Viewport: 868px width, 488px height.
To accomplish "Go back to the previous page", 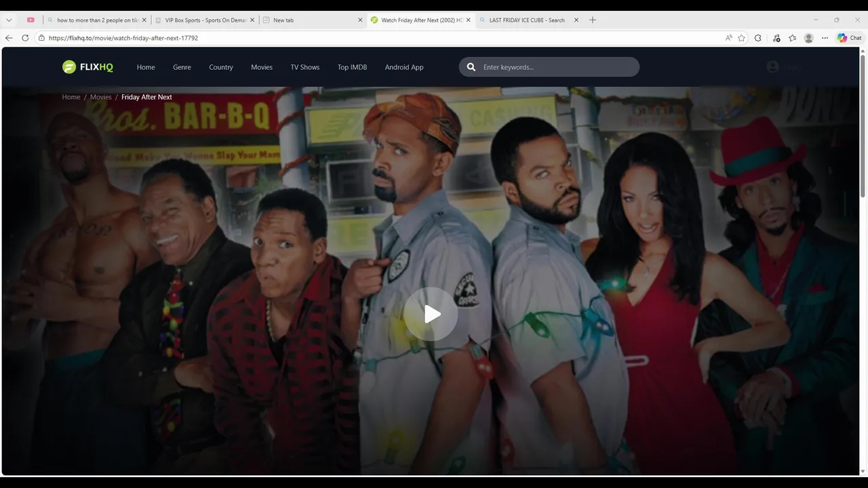I will (9, 38).
